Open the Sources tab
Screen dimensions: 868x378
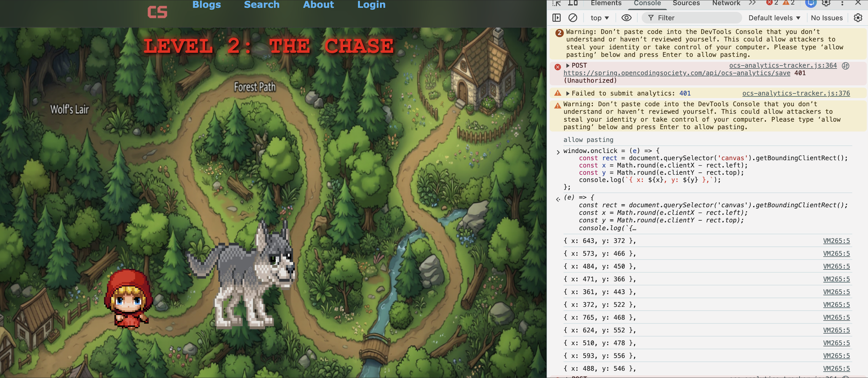click(x=686, y=3)
